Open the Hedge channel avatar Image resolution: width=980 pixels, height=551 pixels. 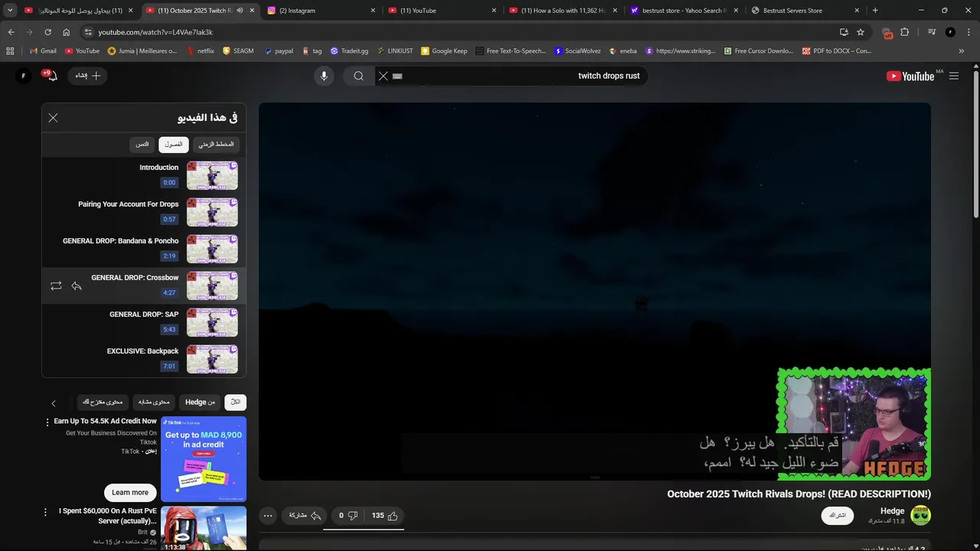[x=920, y=516]
